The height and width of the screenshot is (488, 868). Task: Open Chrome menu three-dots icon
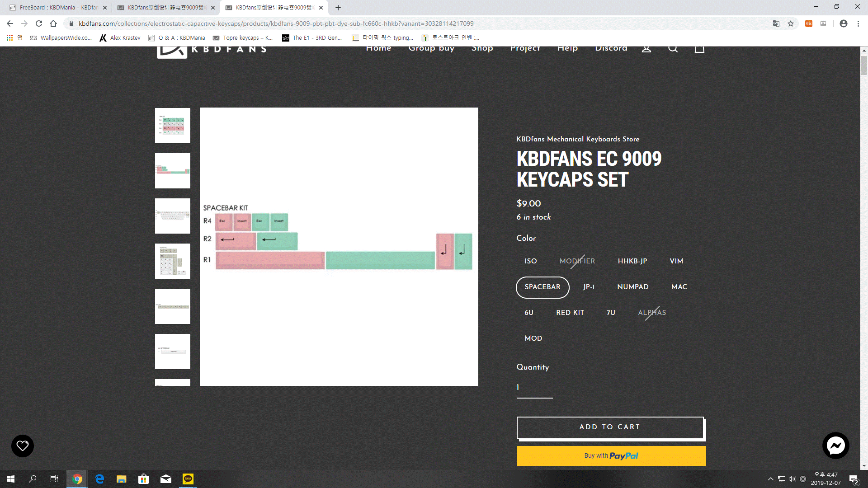pos(858,23)
